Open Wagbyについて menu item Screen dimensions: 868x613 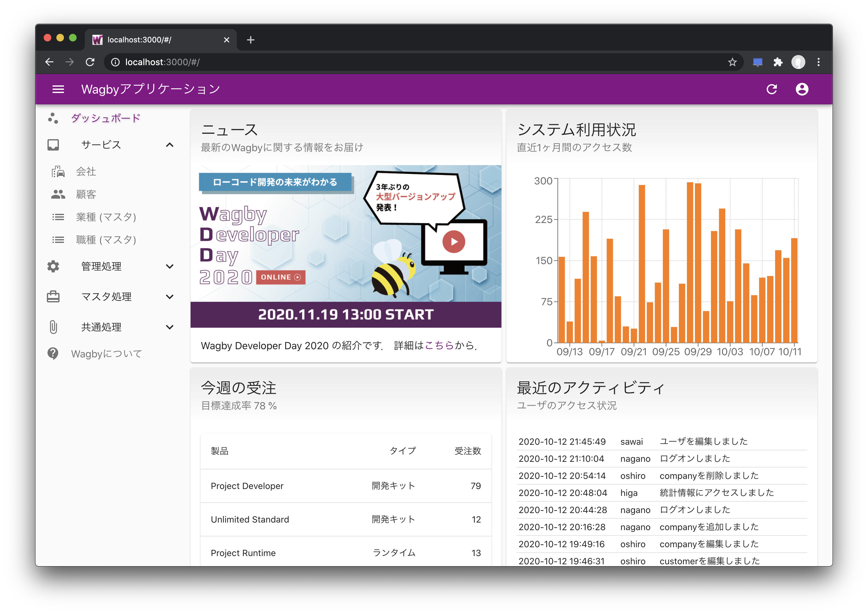pyautogui.click(x=107, y=354)
